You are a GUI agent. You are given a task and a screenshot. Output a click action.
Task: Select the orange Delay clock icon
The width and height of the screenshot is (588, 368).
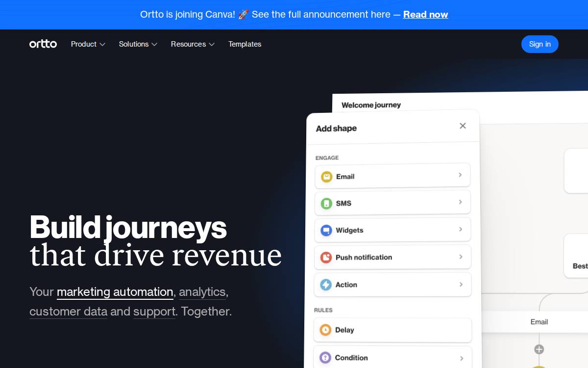coord(325,330)
